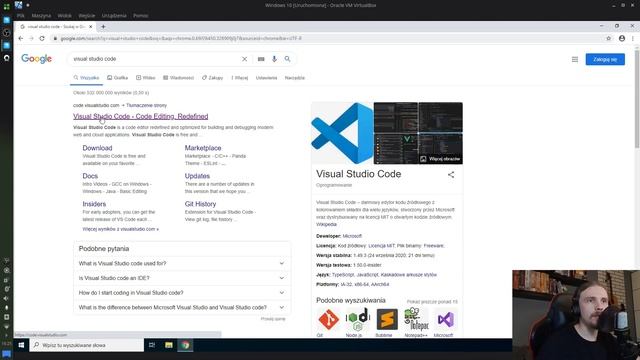Click the TypeScript language link
The height and width of the screenshot is (360, 640).
tap(342, 275)
